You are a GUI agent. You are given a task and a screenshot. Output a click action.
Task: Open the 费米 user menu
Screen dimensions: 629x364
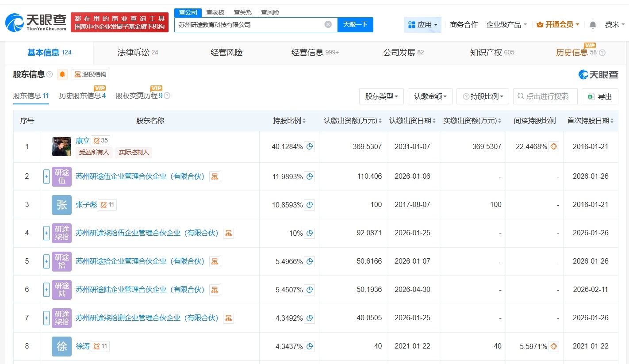tap(615, 25)
